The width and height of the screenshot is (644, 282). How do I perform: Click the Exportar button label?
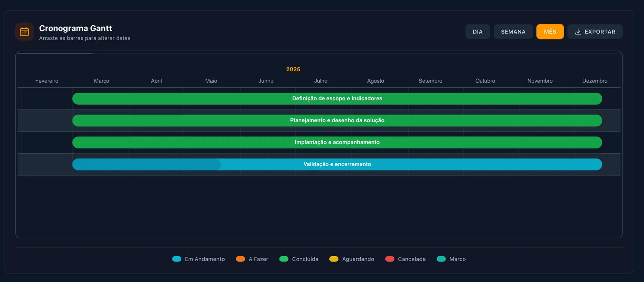pyautogui.click(x=600, y=32)
